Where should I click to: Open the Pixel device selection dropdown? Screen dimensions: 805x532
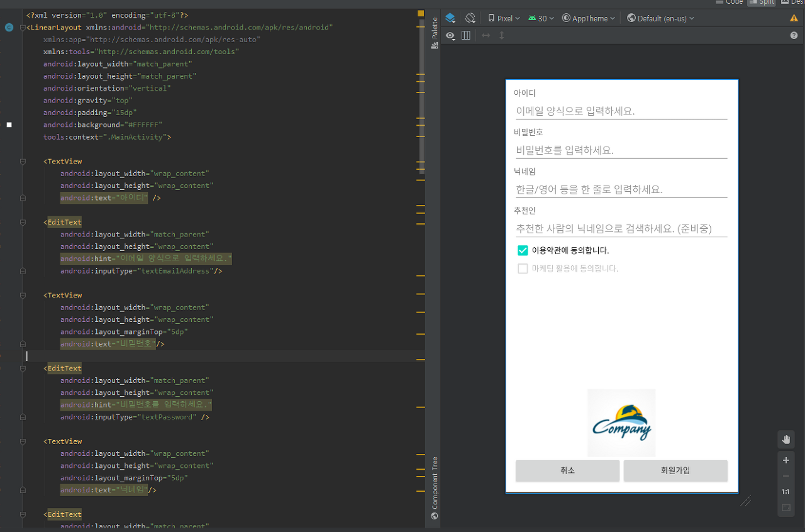click(504, 18)
